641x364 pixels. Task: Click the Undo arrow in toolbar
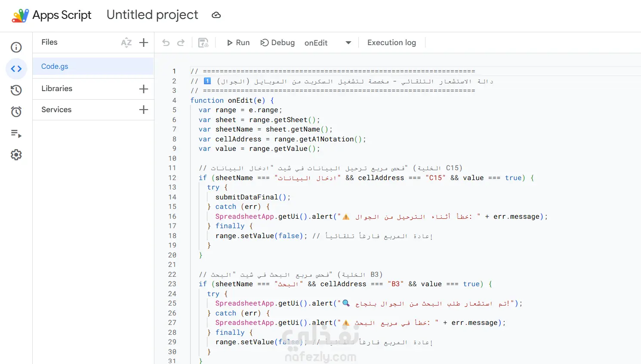(166, 43)
